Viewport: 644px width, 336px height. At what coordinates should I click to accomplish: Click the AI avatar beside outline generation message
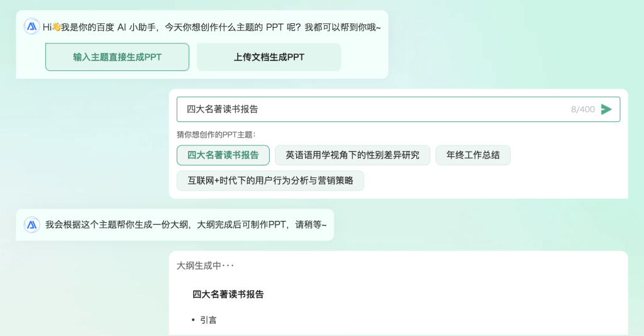pos(31,225)
